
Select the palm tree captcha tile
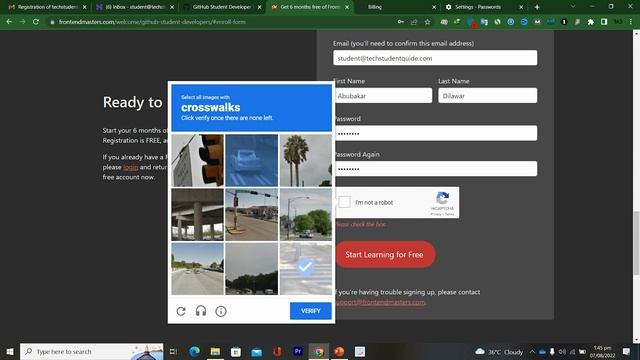[x=306, y=160]
